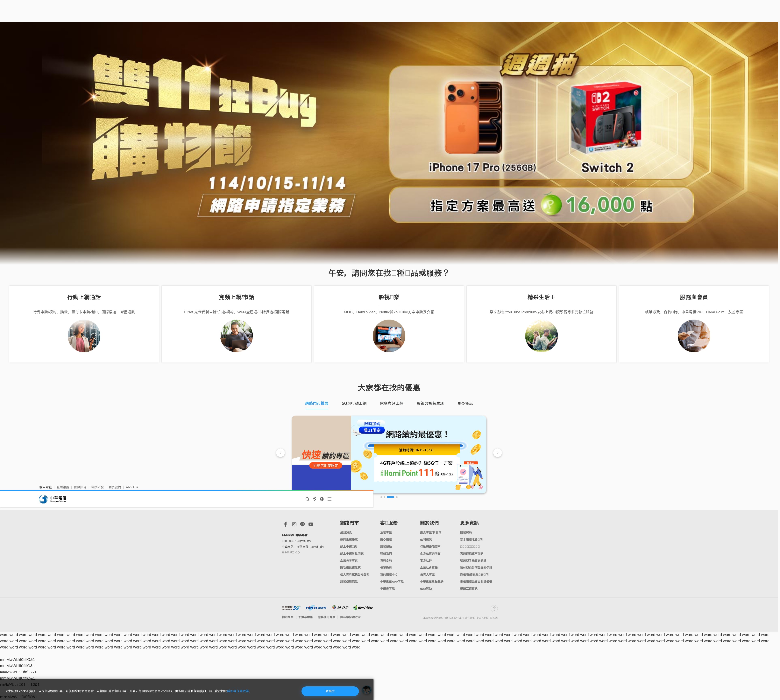
Task: Select the active carousel pagination indicator
Action: click(x=390, y=497)
